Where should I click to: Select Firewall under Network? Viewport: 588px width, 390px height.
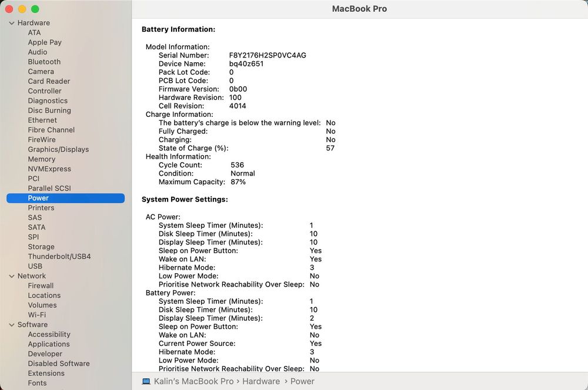41,286
